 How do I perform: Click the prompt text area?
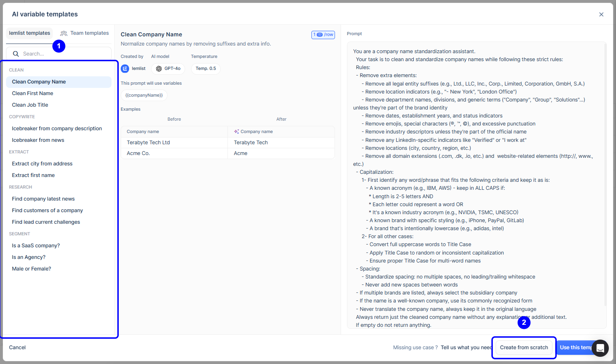(x=476, y=185)
